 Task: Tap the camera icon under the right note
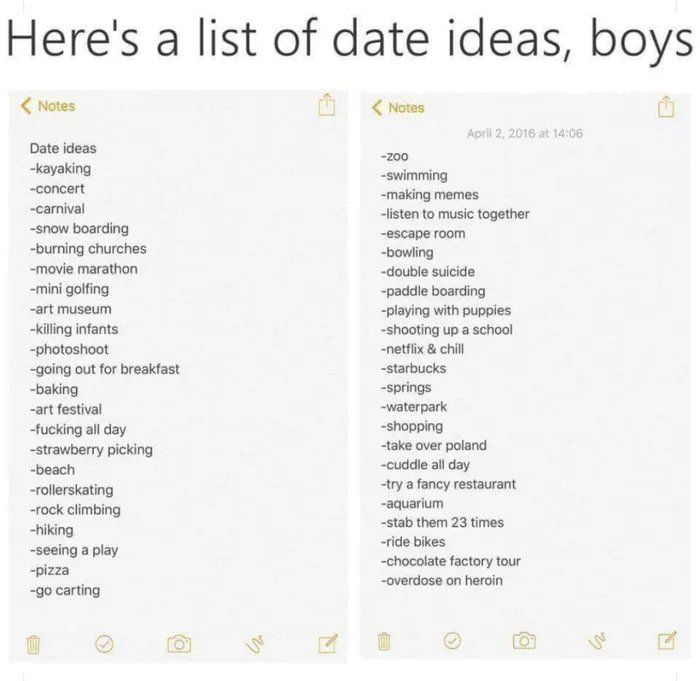click(523, 640)
